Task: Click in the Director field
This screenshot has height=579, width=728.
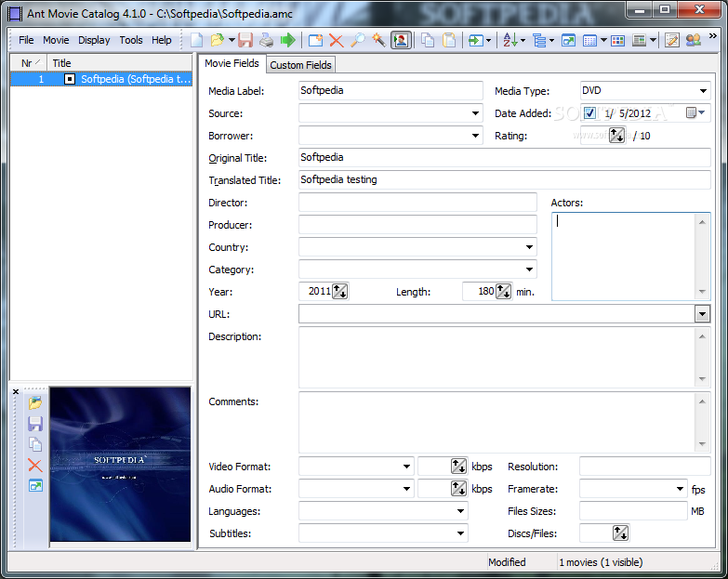Action: (x=417, y=203)
